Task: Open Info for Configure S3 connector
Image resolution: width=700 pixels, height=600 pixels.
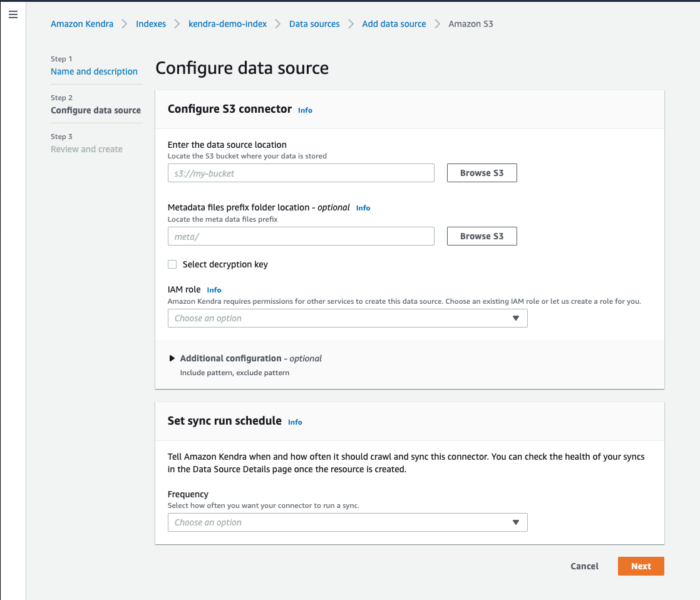Action: tap(305, 110)
